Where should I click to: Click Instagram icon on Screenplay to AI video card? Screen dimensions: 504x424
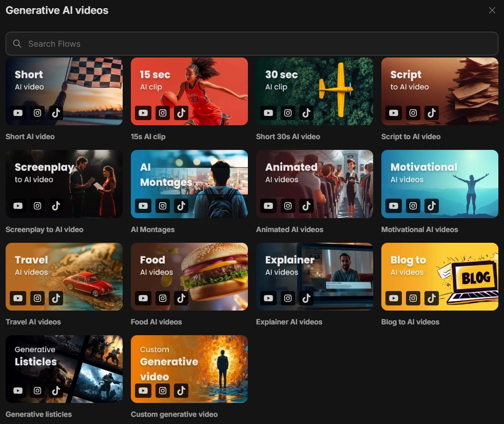(x=37, y=206)
